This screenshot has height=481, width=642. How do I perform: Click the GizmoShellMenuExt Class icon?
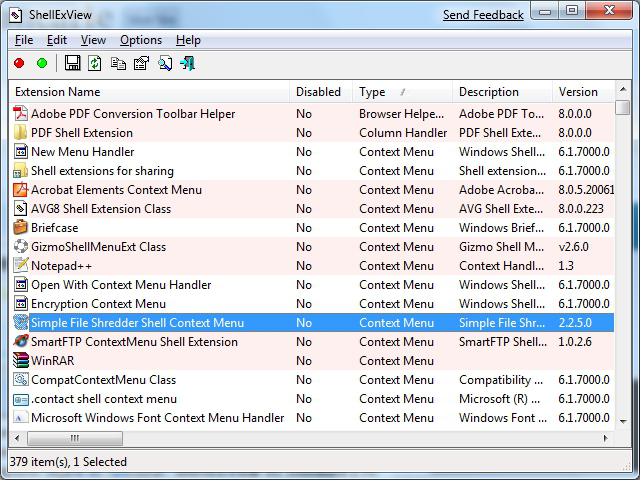tap(20, 247)
